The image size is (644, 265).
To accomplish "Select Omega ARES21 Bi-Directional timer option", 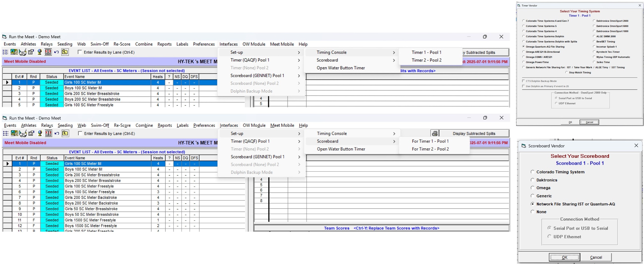I will click(523, 52).
